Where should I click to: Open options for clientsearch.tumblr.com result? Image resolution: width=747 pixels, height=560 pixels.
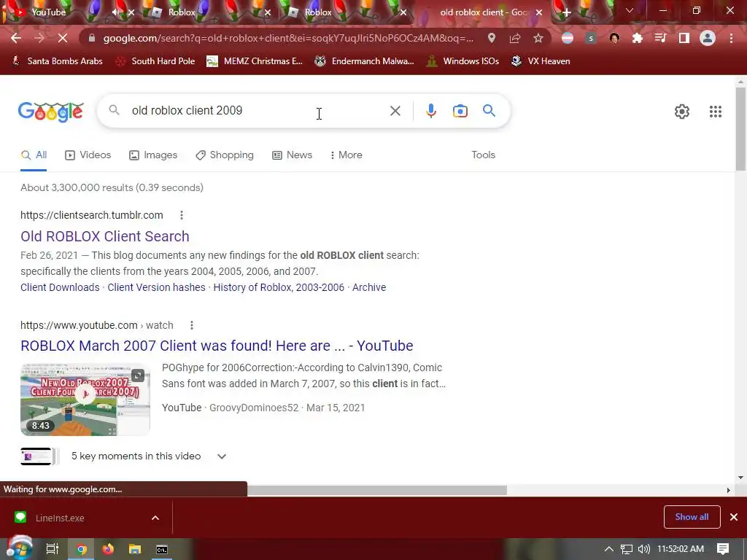(182, 215)
